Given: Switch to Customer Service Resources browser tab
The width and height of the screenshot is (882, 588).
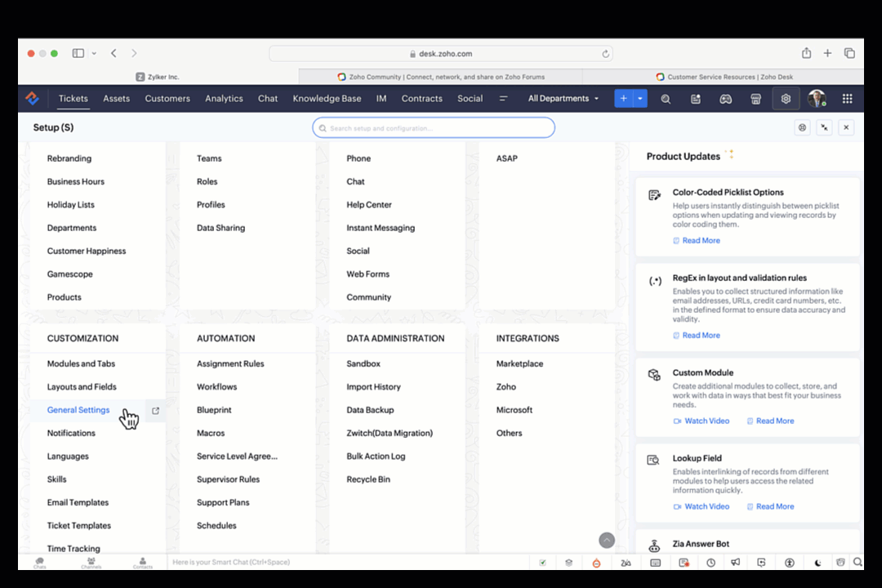Looking at the screenshot, I should [x=724, y=77].
